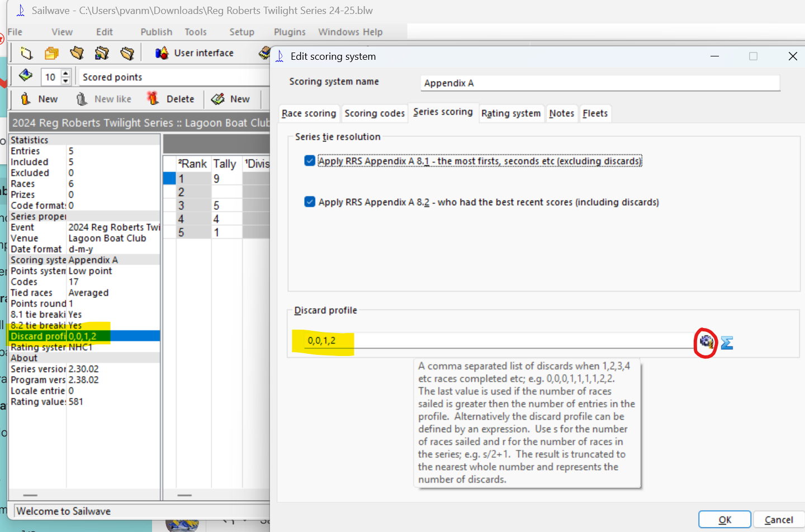Image resolution: width=805 pixels, height=532 pixels.
Task: Click the Rank column header
Action: pos(193,164)
